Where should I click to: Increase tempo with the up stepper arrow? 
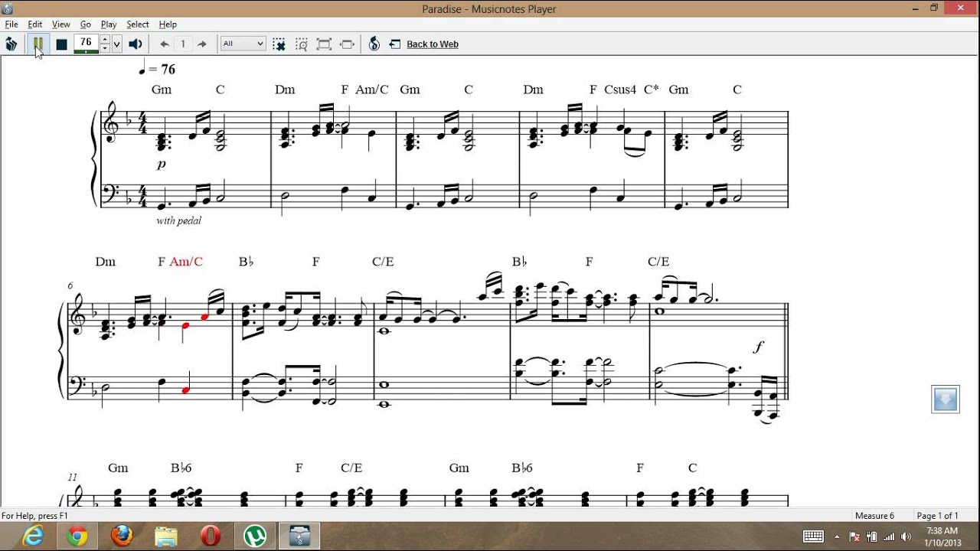pos(105,40)
